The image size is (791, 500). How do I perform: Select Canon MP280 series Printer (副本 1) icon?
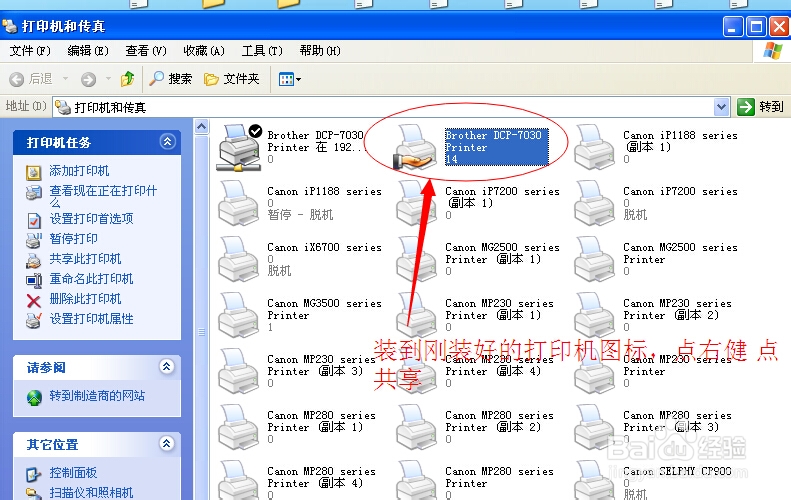[239, 427]
